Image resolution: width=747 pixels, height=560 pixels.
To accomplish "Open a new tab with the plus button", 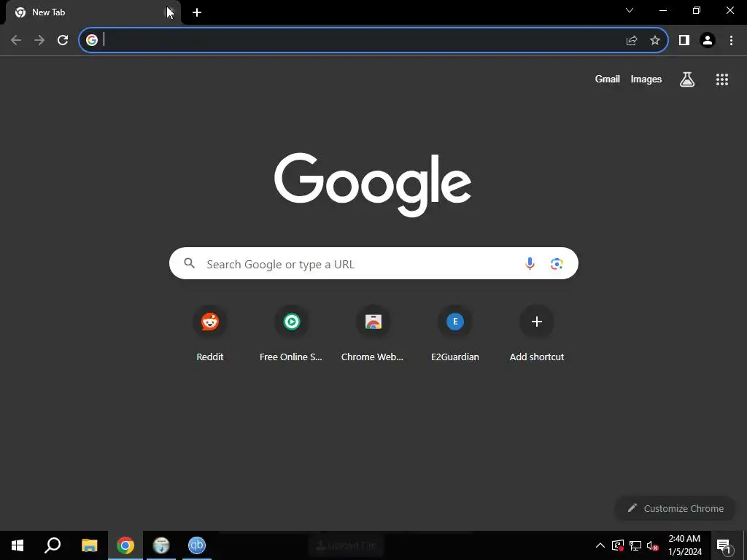I will [x=197, y=13].
